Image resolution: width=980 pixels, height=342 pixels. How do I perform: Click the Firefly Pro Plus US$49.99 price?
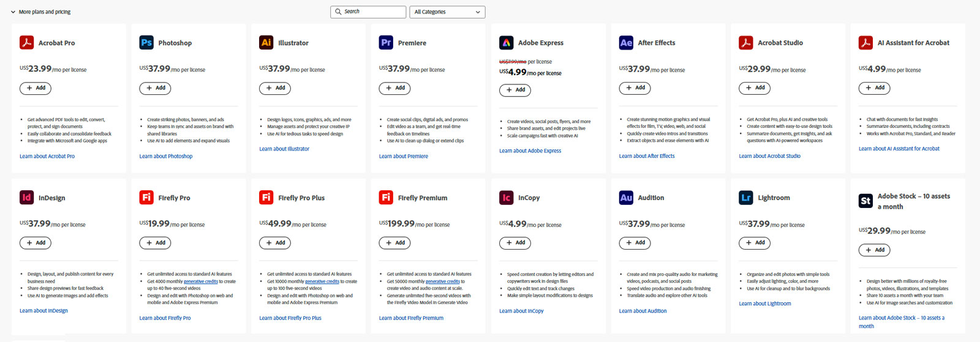point(275,224)
